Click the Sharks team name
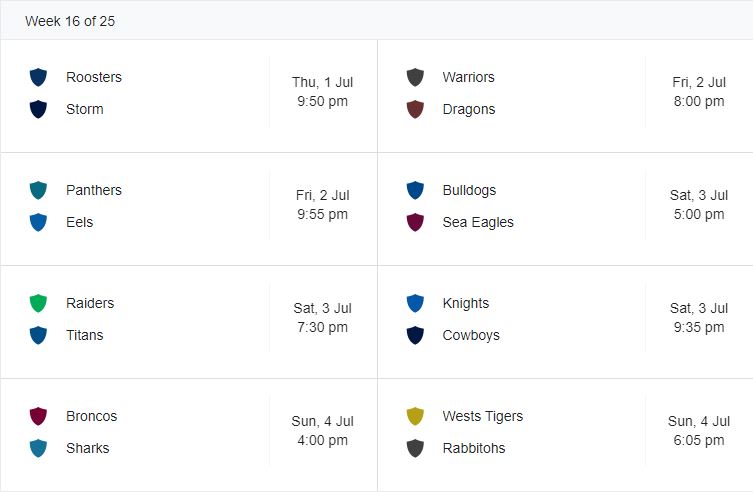The image size is (753, 492). [87, 448]
